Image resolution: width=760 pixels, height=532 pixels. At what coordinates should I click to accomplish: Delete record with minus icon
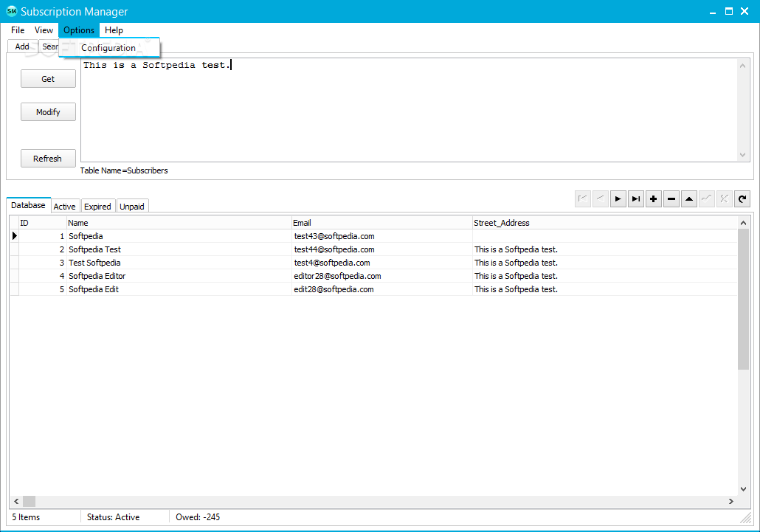[671, 198]
